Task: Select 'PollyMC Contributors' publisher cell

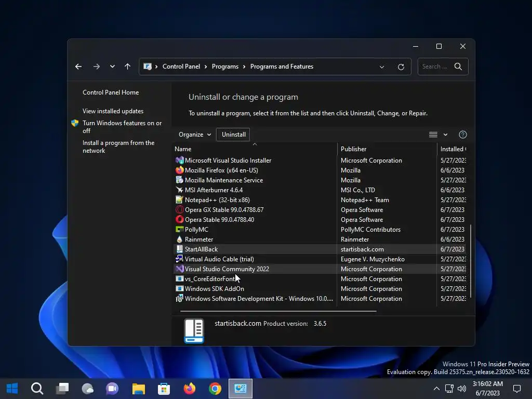Action: point(370,229)
